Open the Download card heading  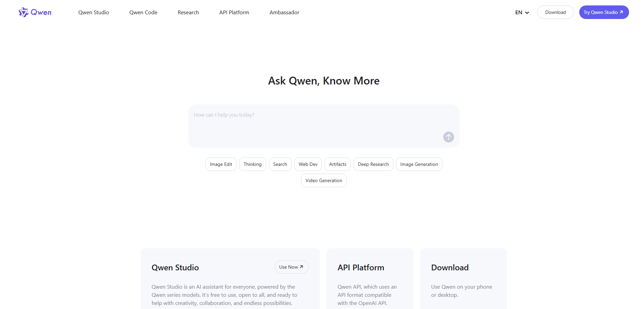pos(450,268)
